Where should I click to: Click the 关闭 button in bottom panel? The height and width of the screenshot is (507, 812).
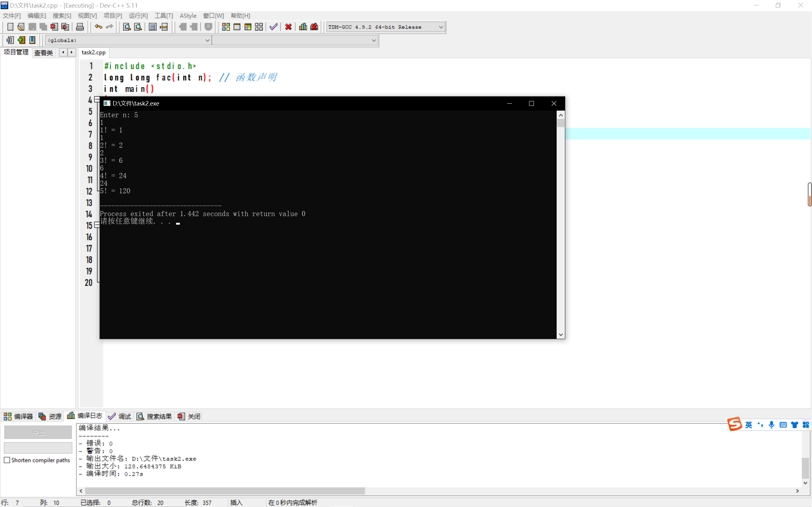pos(189,416)
